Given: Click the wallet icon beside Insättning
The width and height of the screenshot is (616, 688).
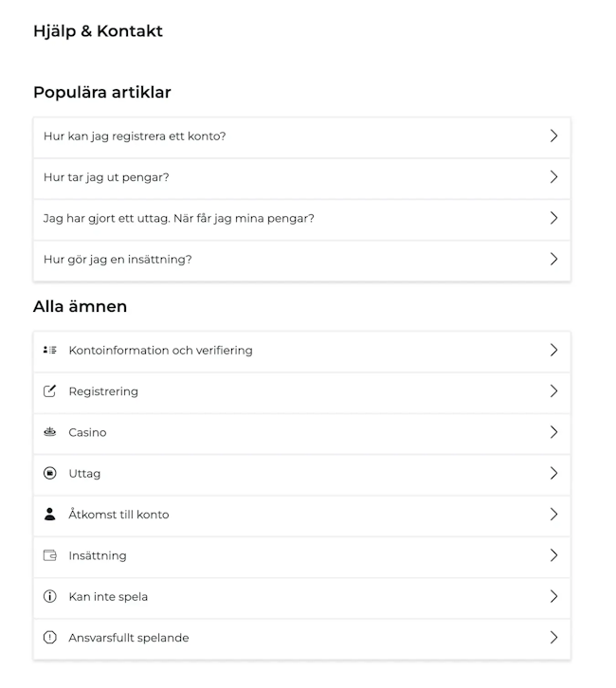Looking at the screenshot, I should click(x=50, y=555).
